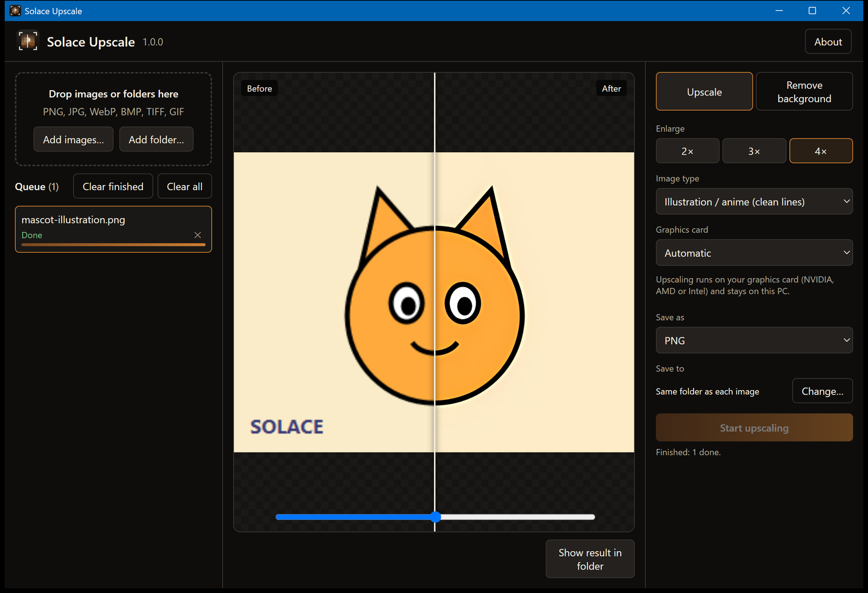
Task: Maximize the Solace Upscale window
Action: (x=812, y=11)
